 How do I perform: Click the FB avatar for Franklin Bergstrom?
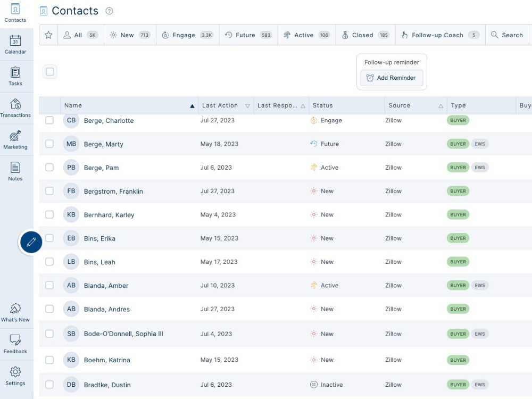coord(71,191)
